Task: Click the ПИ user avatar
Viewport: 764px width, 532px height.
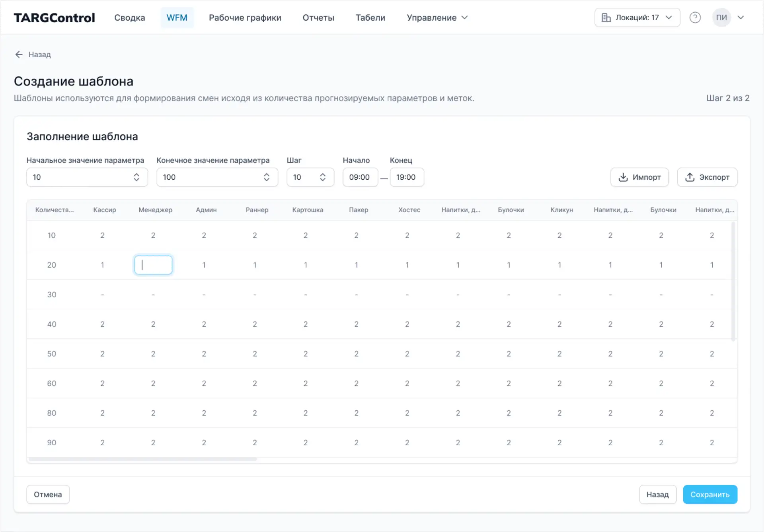Action: tap(721, 17)
